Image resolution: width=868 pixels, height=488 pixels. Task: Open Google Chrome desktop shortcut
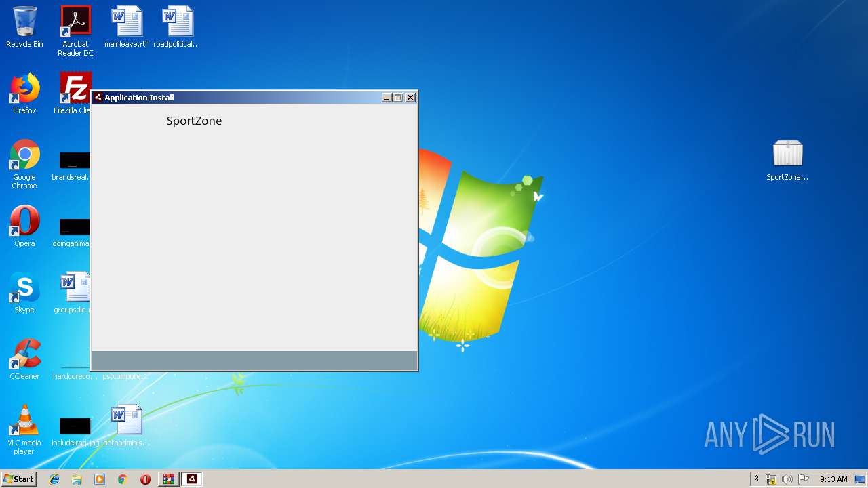tap(24, 164)
